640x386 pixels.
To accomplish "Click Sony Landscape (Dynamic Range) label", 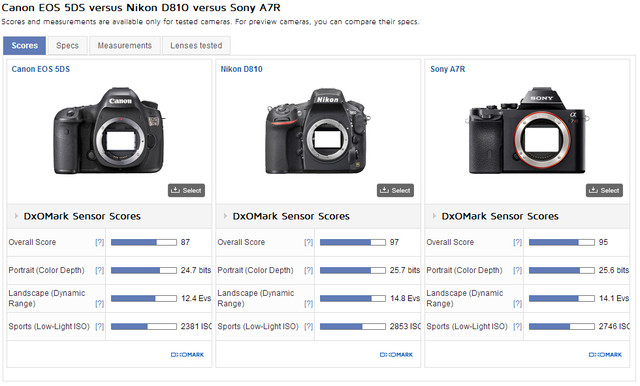I will (465, 298).
